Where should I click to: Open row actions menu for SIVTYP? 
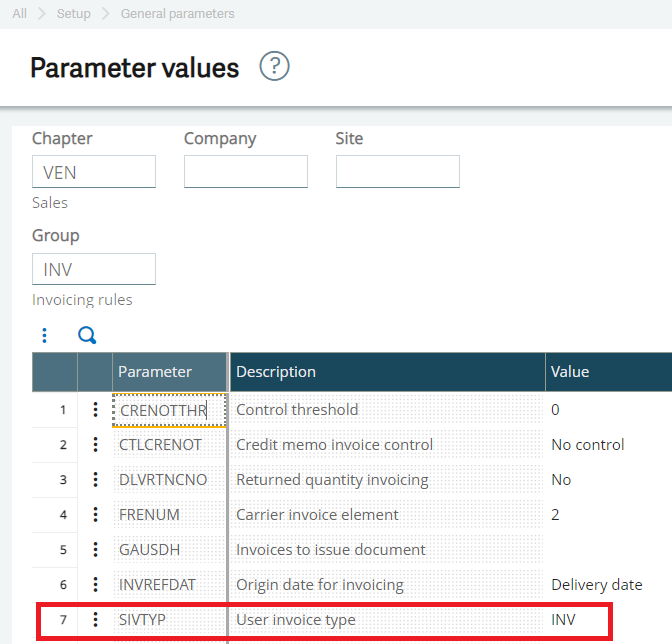pyautogui.click(x=95, y=620)
